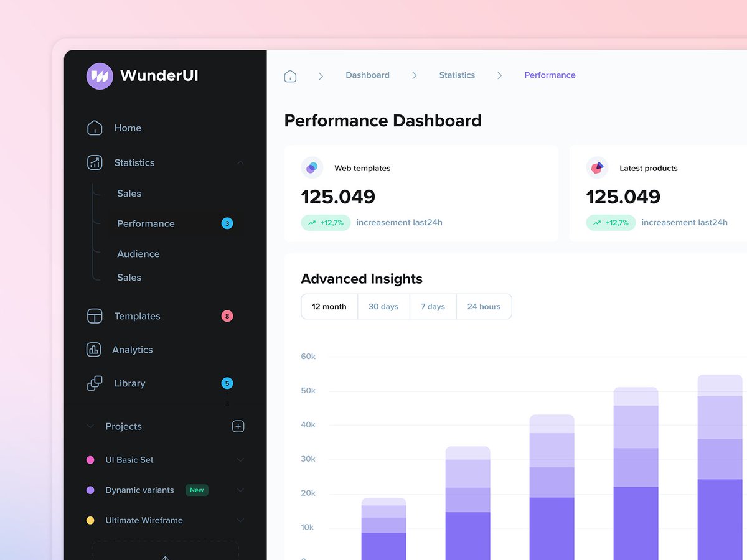Click the Templates layout icon
747x560 pixels.
(x=95, y=316)
